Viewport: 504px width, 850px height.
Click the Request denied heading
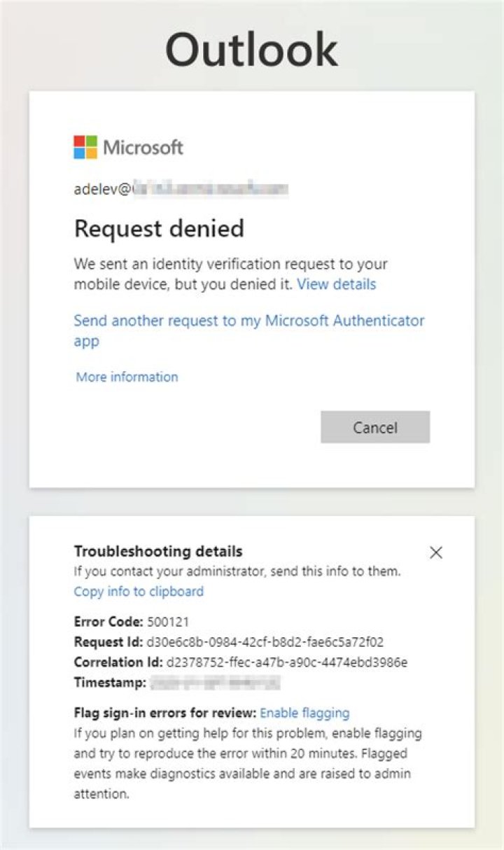coord(159,229)
